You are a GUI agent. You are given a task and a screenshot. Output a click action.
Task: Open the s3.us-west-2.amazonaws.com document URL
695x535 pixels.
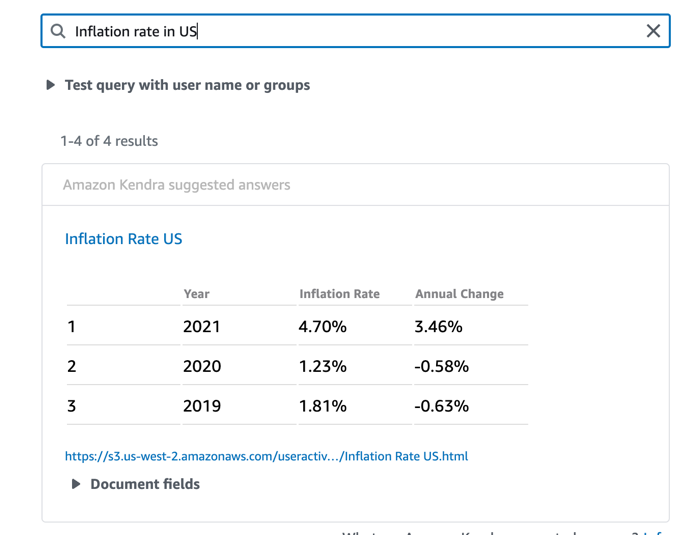[266, 456]
